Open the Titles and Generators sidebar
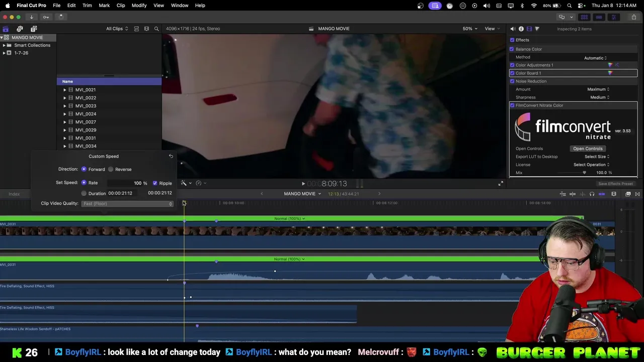This screenshot has height=362, width=644. pyautogui.click(x=34, y=29)
